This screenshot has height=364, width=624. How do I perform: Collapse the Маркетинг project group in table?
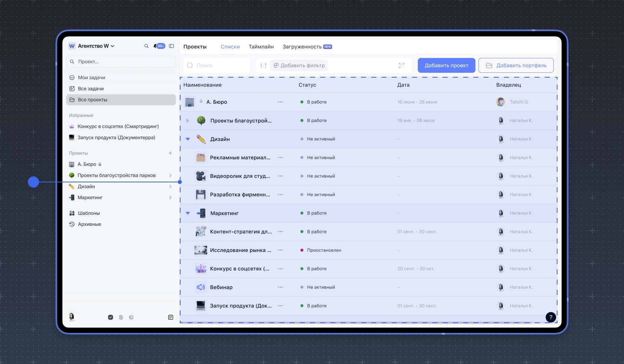(188, 213)
